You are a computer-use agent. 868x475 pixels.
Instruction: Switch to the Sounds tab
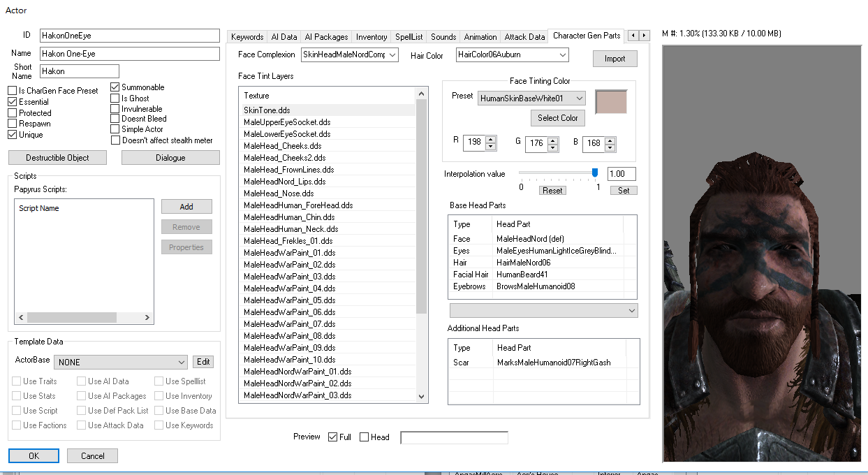443,37
